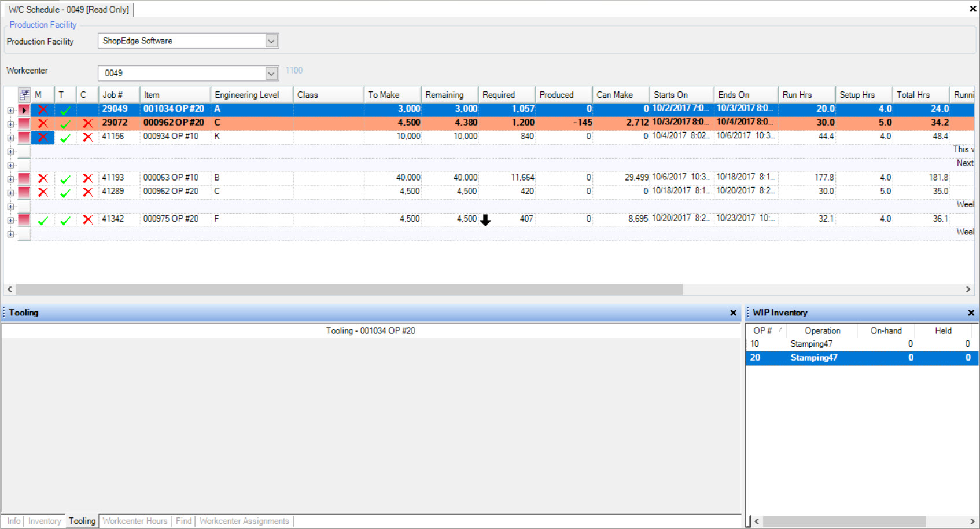Click the red X in C column for job 41289
Image resolution: width=980 pixels, height=529 pixels.
coord(87,192)
